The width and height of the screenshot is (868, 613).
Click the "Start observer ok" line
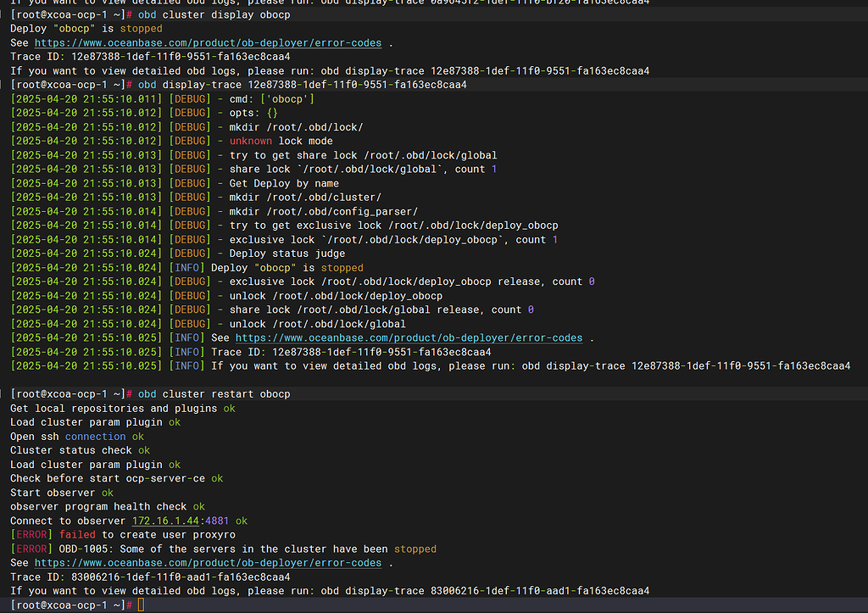(61, 493)
